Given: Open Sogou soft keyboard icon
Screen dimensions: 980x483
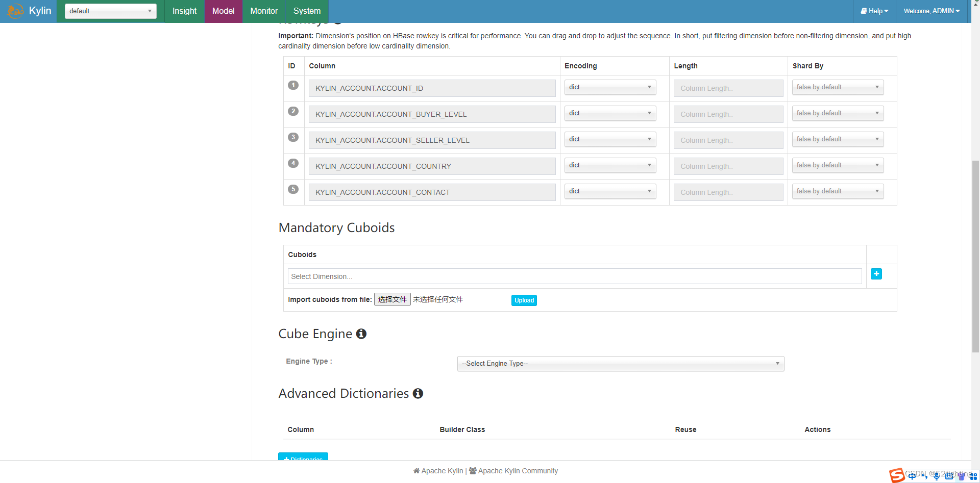Looking at the screenshot, I should [949, 476].
